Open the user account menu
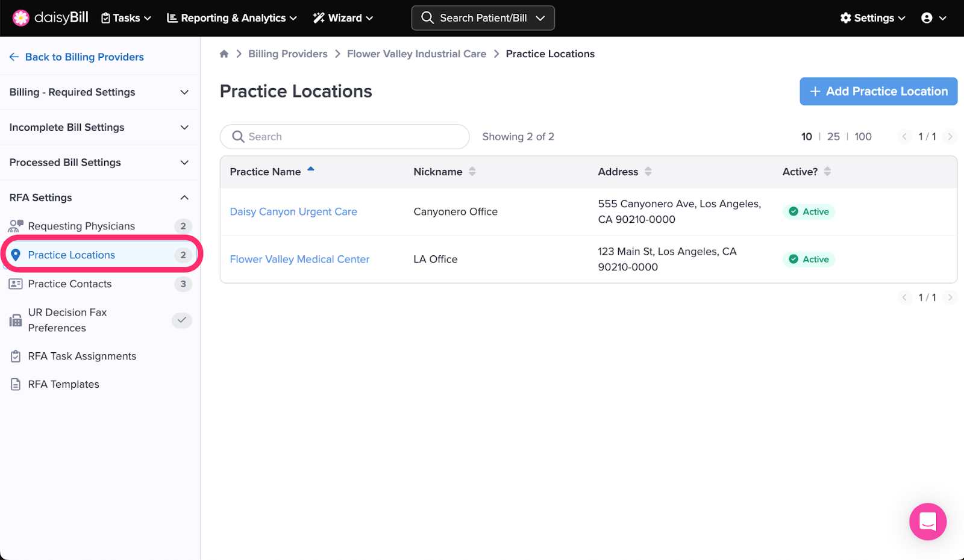 click(934, 18)
